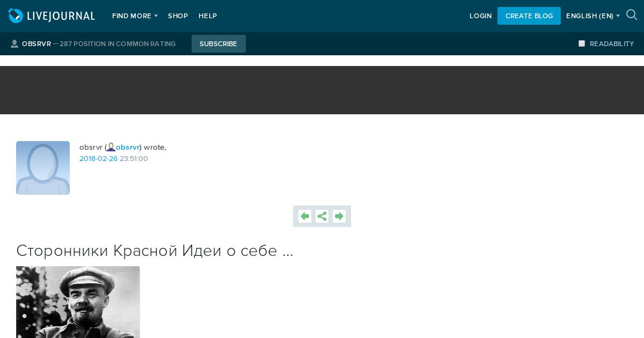The image size is (644, 338).
Task: Click the Login link
Action: tap(481, 16)
